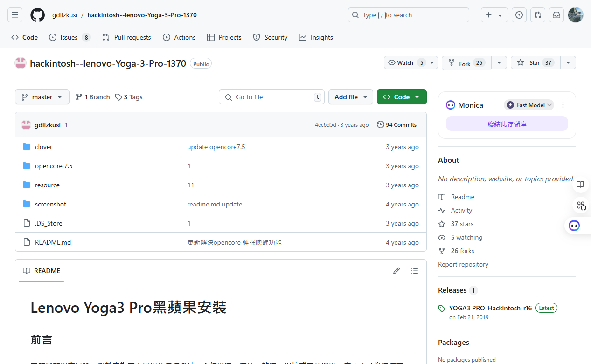
Task: Switch to the Issues tab
Action: [70, 37]
